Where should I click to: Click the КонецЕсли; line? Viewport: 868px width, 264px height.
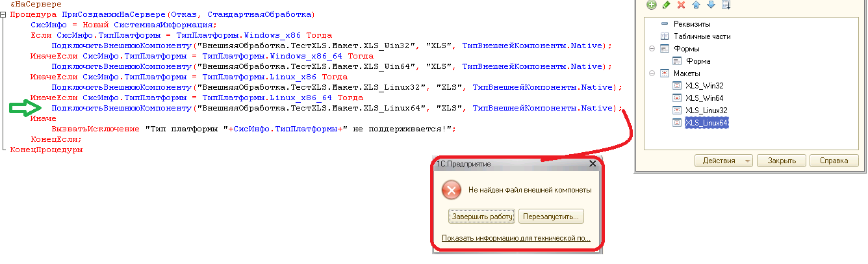[x=57, y=139]
